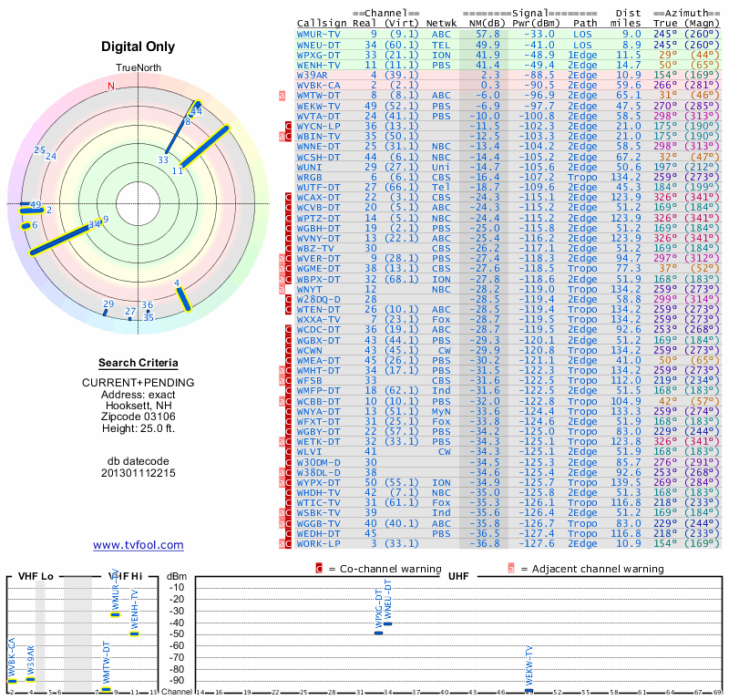Select the WENH-TV callsign row entry
The width and height of the screenshot is (729, 700).
[x=319, y=65]
